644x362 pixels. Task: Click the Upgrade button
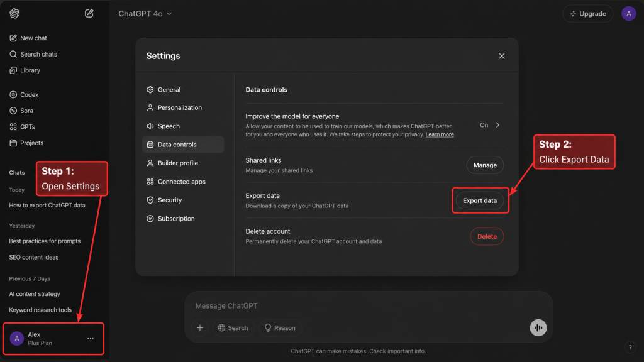pyautogui.click(x=588, y=14)
